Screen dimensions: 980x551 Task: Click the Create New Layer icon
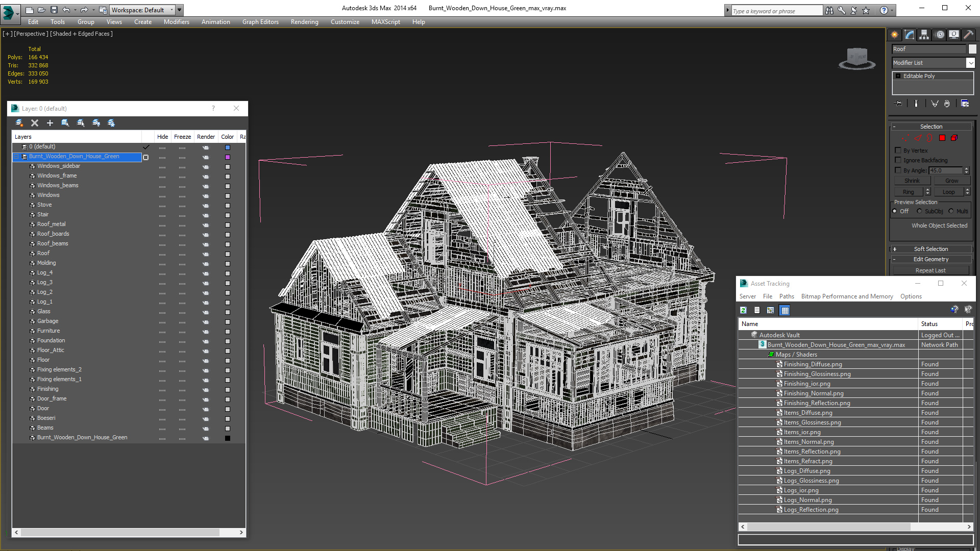pos(19,123)
